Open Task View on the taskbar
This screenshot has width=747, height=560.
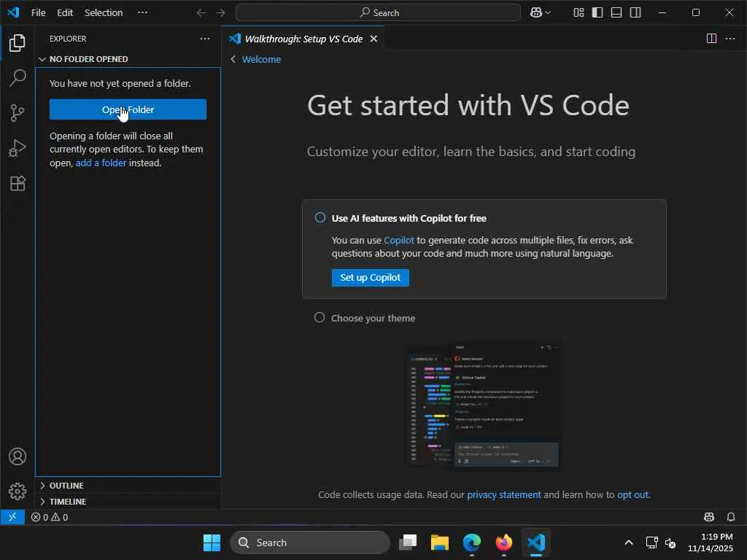coord(408,542)
